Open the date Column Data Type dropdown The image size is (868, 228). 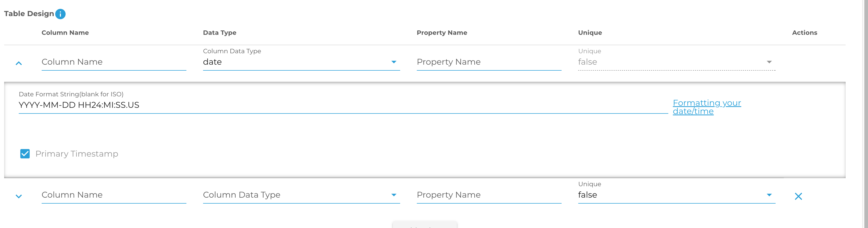point(301,62)
